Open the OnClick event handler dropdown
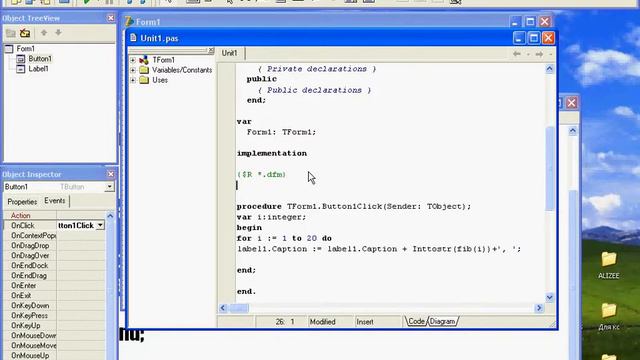Image resolution: width=640 pixels, height=360 pixels. pyautogui.click(x=100, y=225)
